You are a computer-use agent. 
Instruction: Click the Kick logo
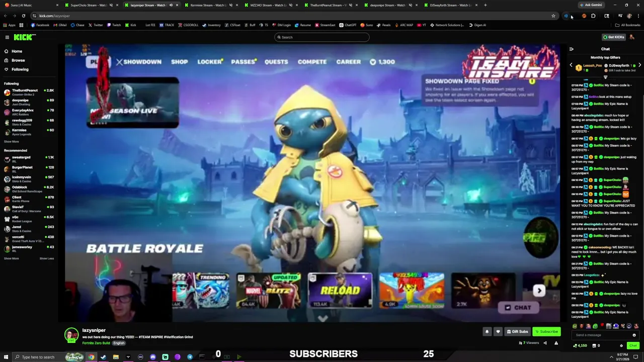pyautogui.click(x=25, y=37)
